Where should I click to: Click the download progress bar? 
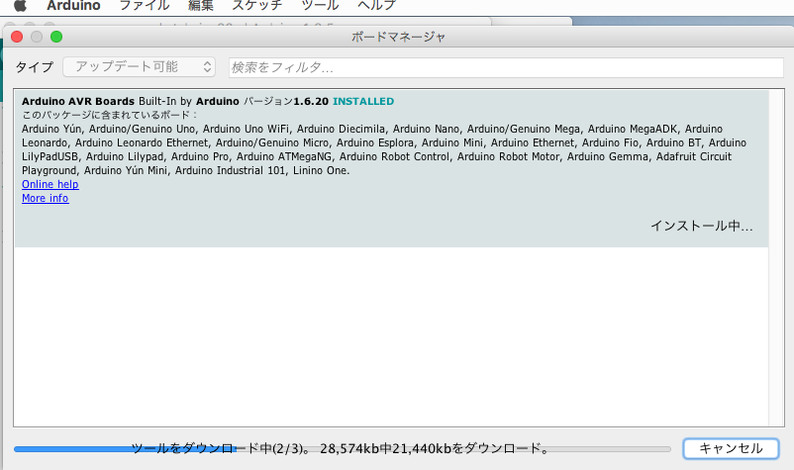point(342,449)
